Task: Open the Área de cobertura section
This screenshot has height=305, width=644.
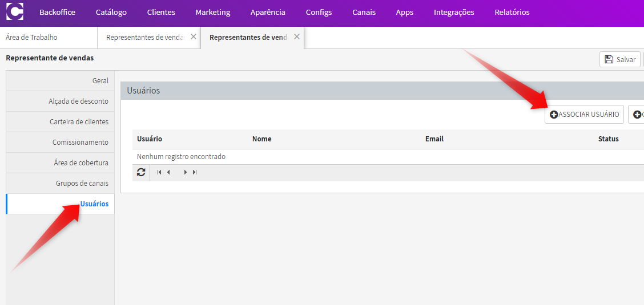Action: [60, 162]
